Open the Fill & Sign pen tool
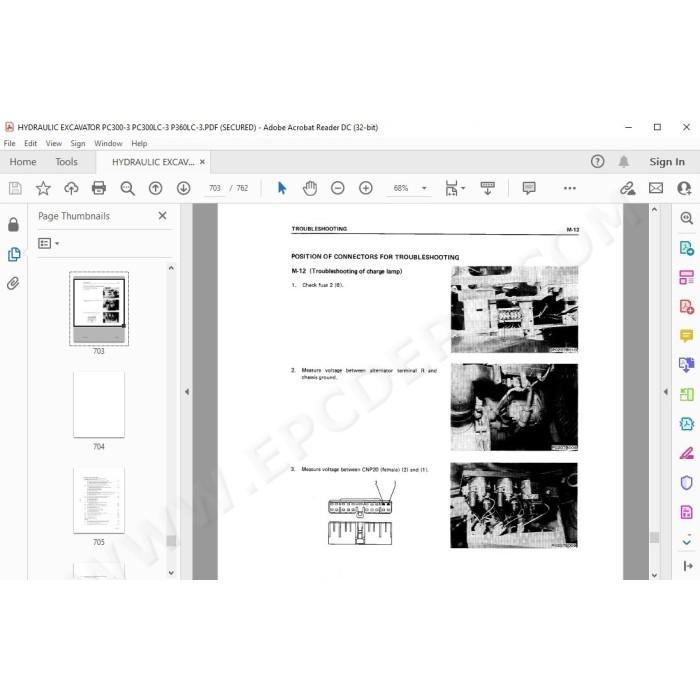Image resolution: width=700 pixels, height=700 pixels. coord(687,453)
